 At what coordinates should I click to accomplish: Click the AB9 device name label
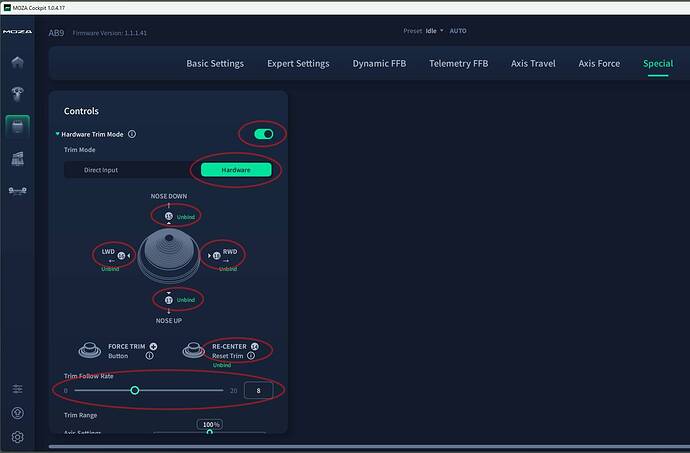(56, 33)
